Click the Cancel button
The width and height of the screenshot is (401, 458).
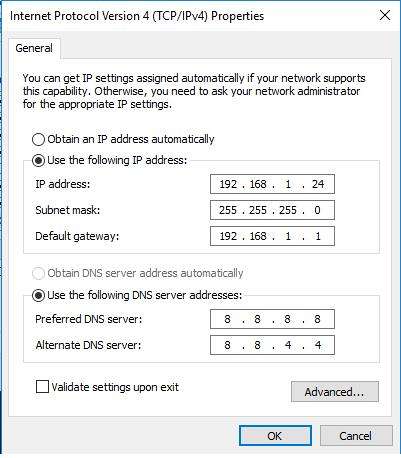tap(356, 436)
